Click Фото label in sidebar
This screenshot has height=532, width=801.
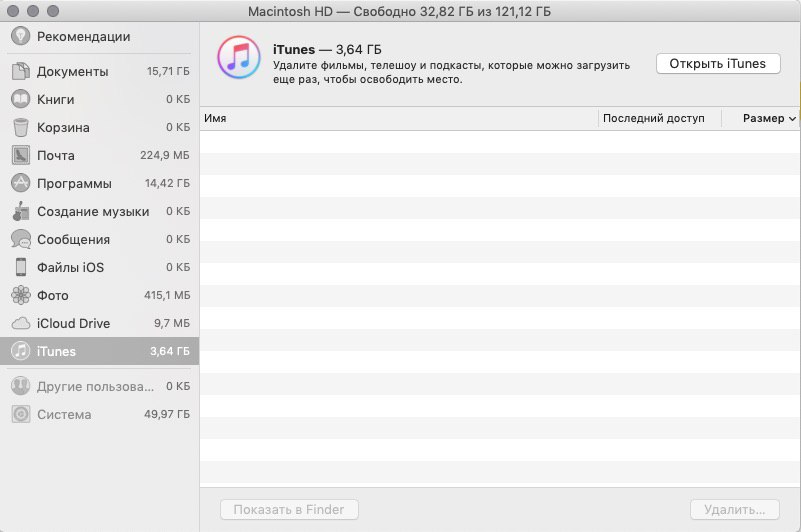(53, 295)
